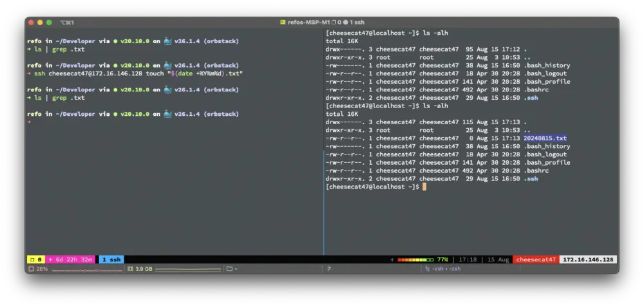Click the memory icon beside 3.9 GB
The width and height of the screenshot is (644, 307).
[x=131, y=269]
